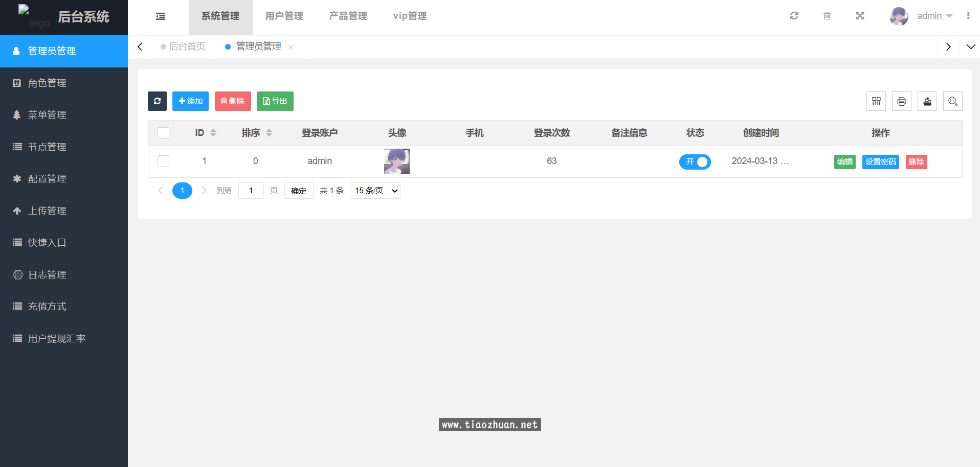
Task: Click the green 编辑 button
Action: pyautogui.click(x=845, y=162)
